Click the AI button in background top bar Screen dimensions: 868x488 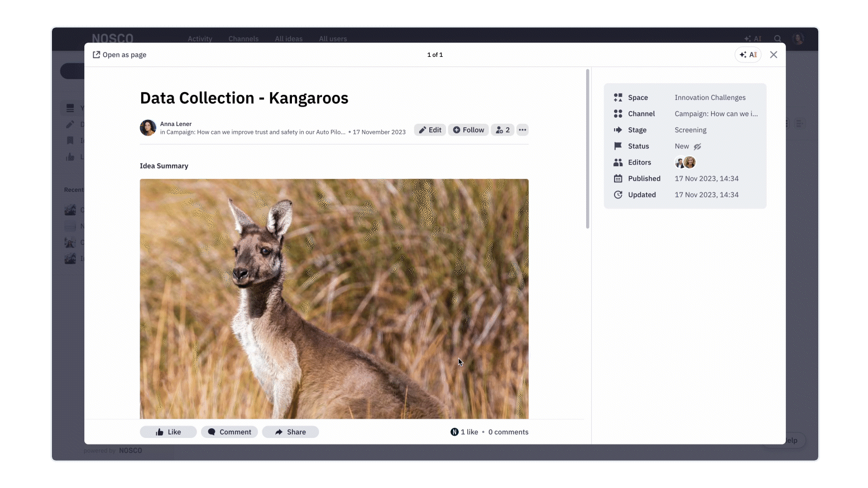(752, 38)
